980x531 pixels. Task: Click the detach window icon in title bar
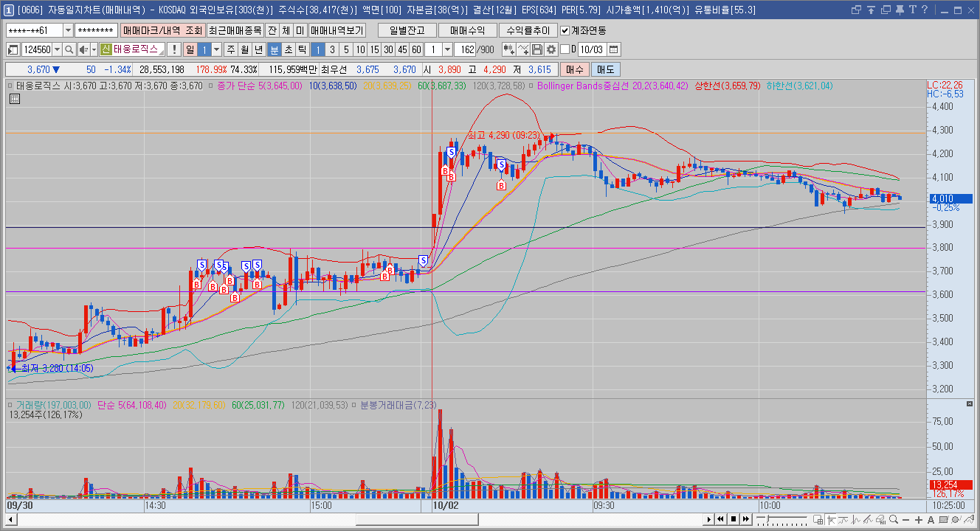pos(856,10)
